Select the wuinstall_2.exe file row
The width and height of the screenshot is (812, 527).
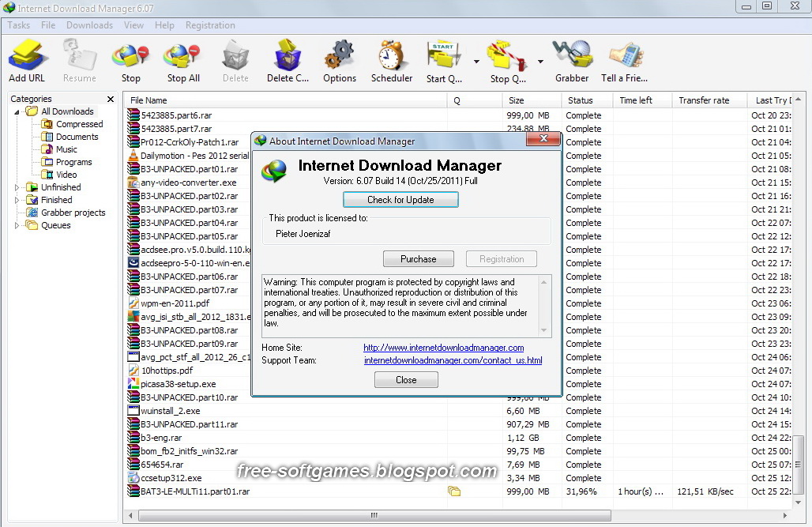coord(459,411)
